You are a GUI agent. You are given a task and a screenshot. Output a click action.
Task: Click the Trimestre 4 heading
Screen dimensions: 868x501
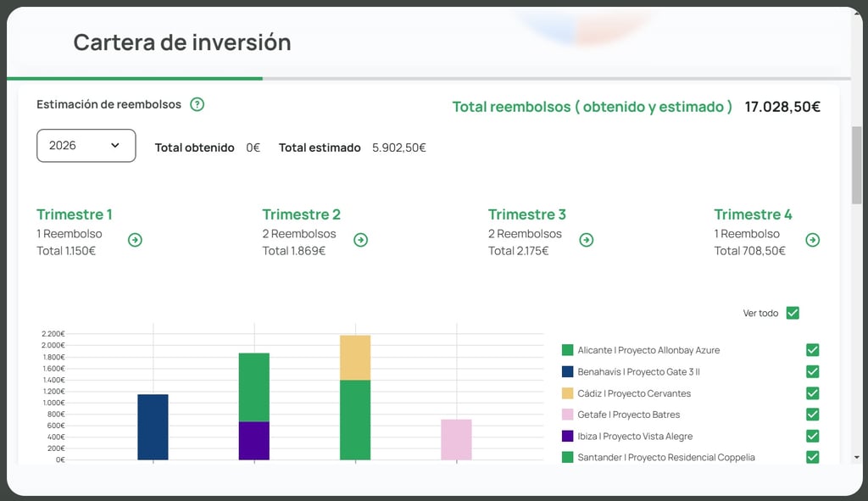[753, 214]
